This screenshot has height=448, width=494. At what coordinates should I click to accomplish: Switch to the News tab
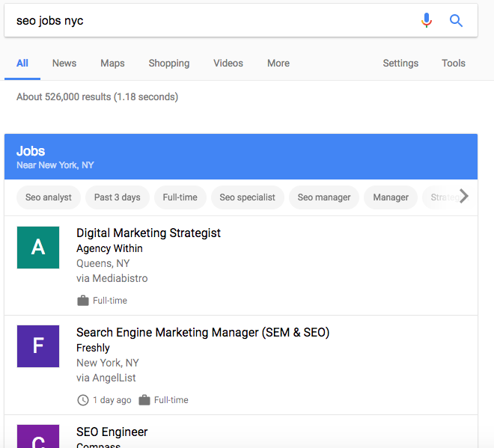(x=64, y=64)
